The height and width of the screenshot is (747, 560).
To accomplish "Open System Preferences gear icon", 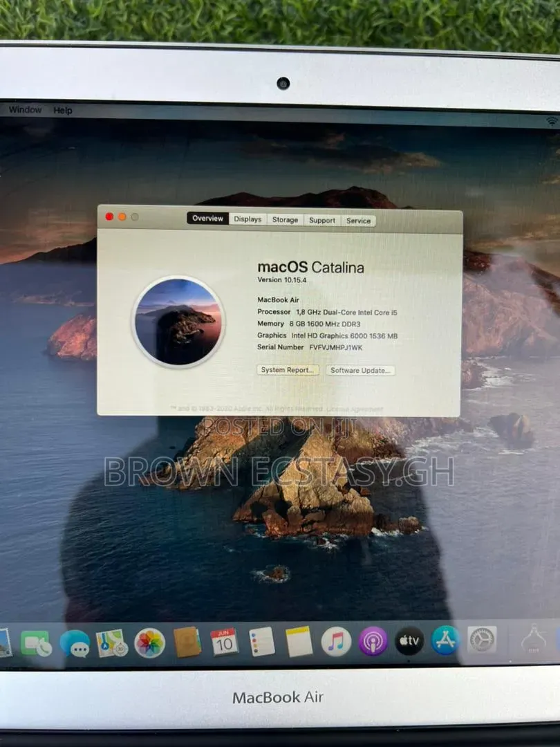I will (482, 639).
